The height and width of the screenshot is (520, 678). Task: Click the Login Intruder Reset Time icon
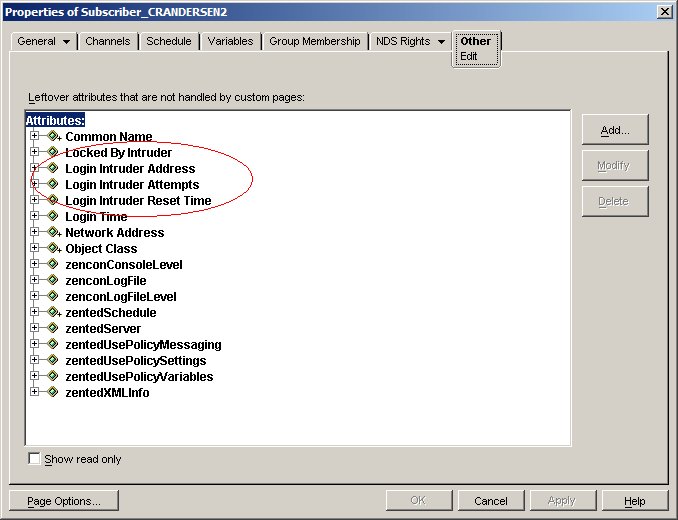coord(53,200)
